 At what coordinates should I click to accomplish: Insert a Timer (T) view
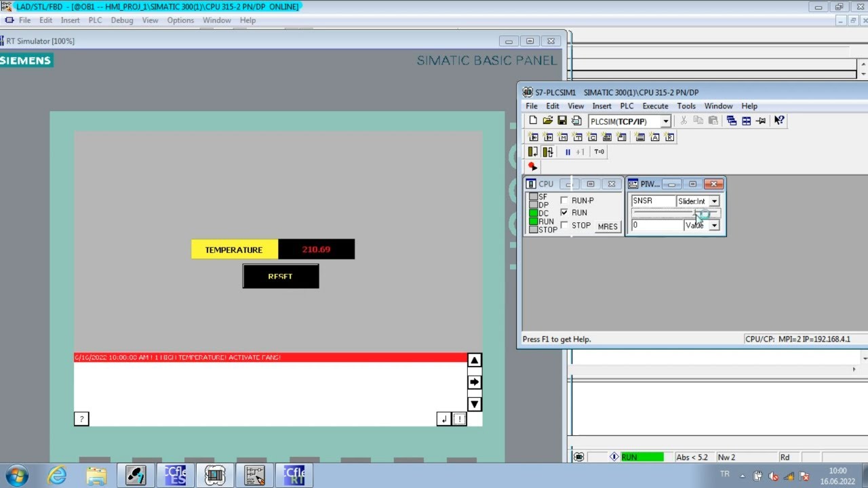[578, 137]
